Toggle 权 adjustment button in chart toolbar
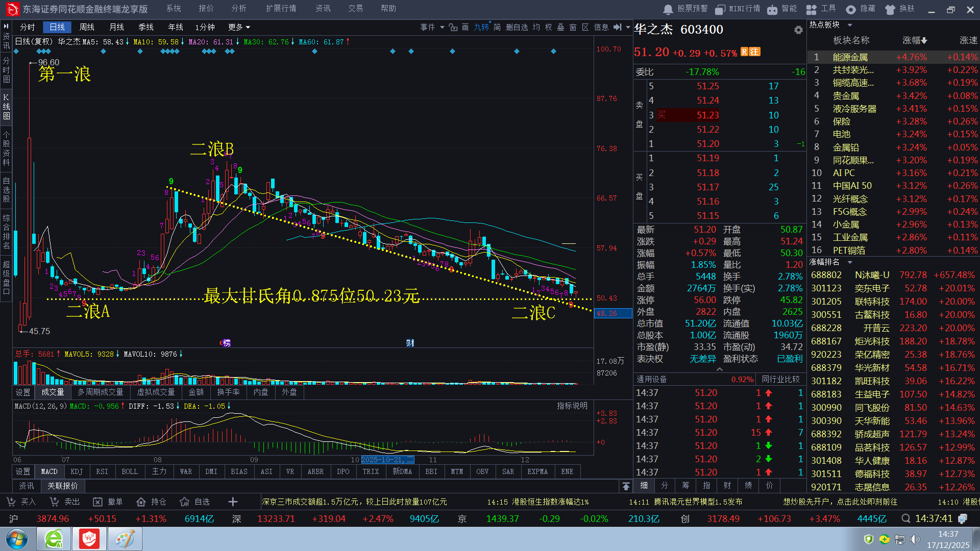Image resolution: width=980 pixels, height=551 pixels. [548, 28]
